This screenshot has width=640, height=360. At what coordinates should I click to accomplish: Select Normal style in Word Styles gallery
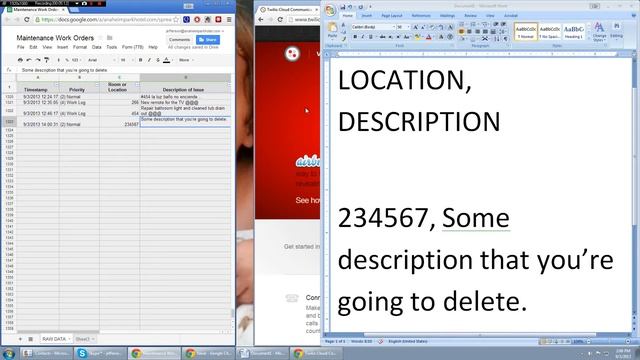(526, 31)
